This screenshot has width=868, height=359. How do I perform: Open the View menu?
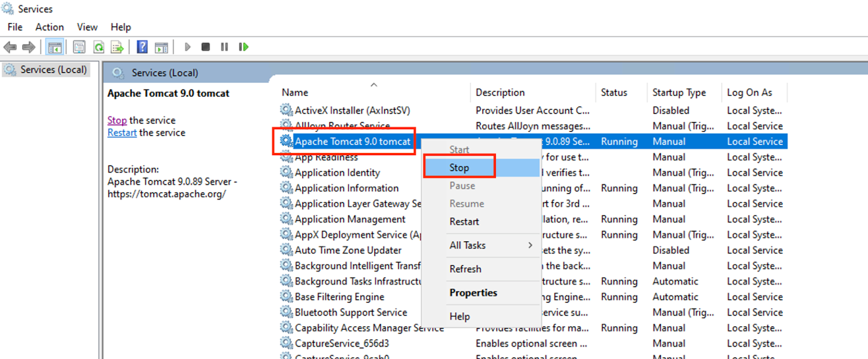pyautogui.click(x=87, y=27)
